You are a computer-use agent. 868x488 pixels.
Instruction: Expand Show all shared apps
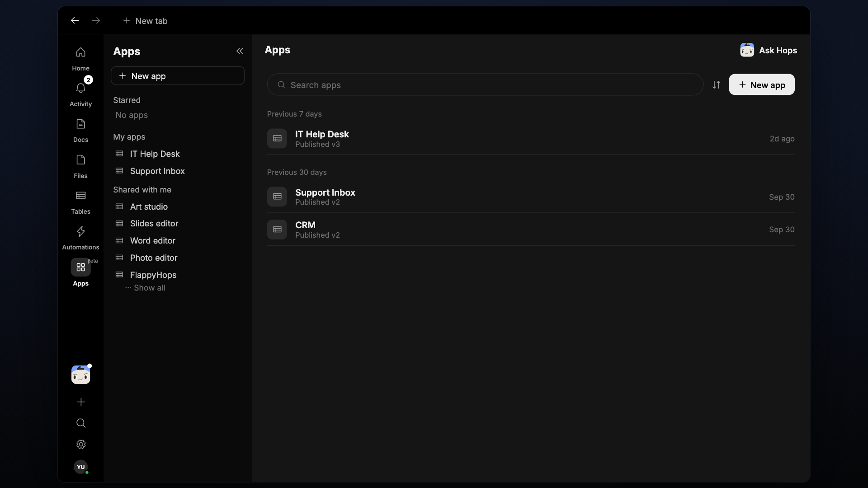pos(145,288)
